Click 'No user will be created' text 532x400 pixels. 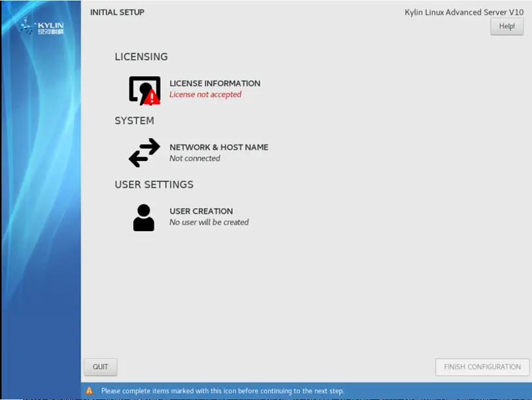tap(209, 222)
